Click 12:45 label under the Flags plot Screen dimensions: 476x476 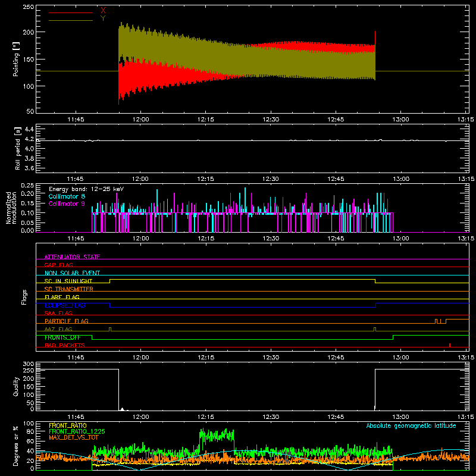336,358
